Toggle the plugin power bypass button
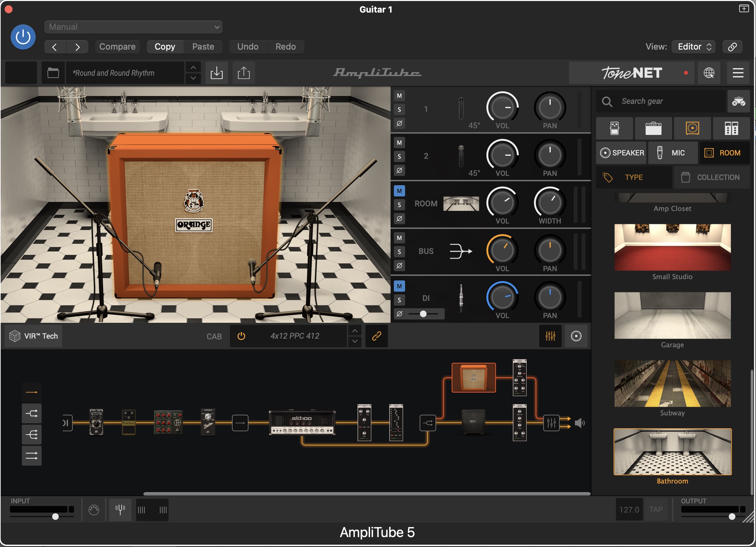 (x=23, y=37)
